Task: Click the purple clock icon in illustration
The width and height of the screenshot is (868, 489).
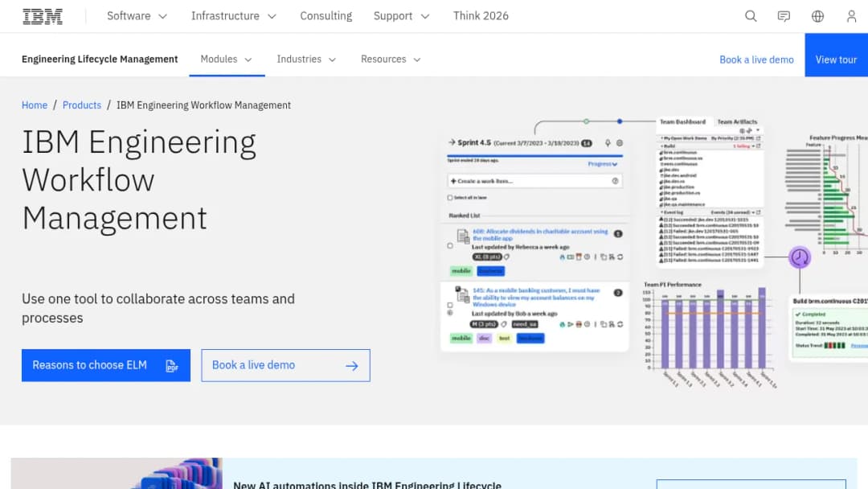Action: click(x=800, y=257)
